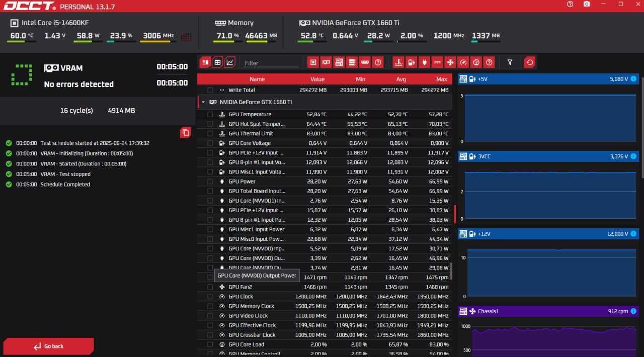The width and height of the screenshot is (644, 357).
Task: Reset sensor min/max values with the refresh icon
Action: click(x=529, y=62)
